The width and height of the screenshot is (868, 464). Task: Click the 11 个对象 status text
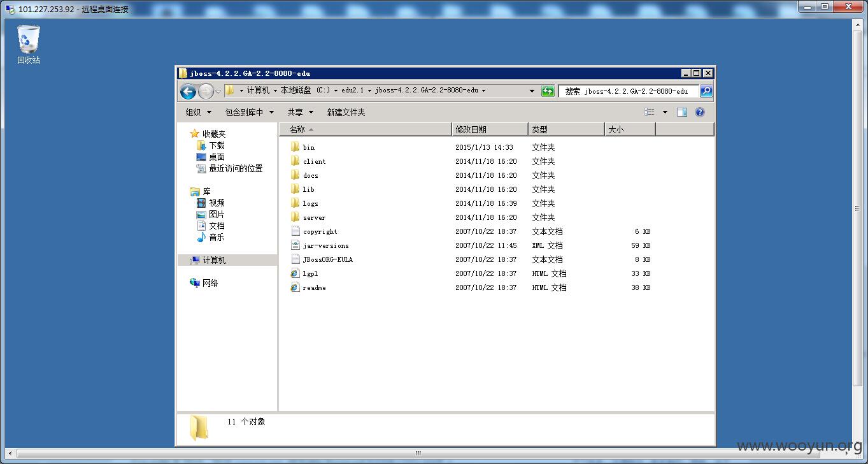click(x=246, y=422)
